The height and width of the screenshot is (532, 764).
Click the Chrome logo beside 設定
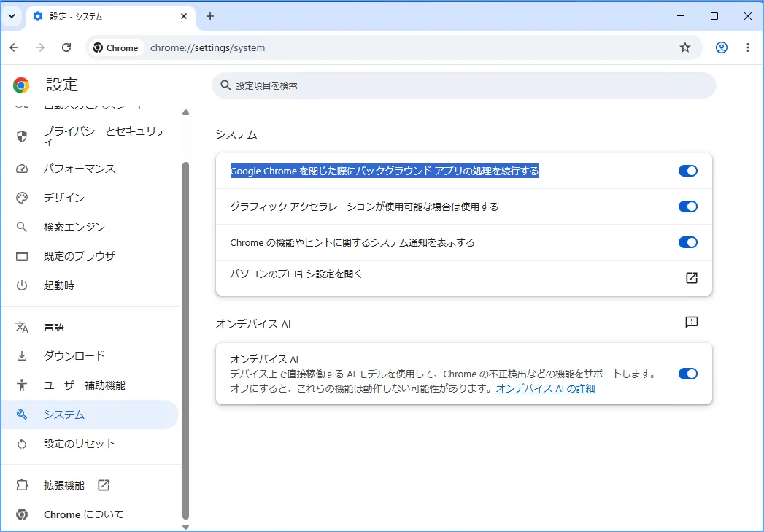coord(21,85)
